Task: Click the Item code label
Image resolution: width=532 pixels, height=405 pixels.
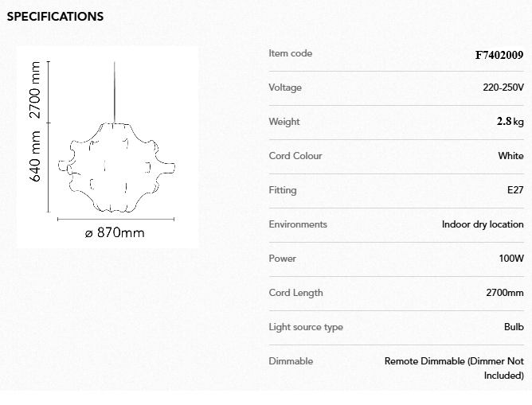Action: pyautogui.click(x=291, y=53)
